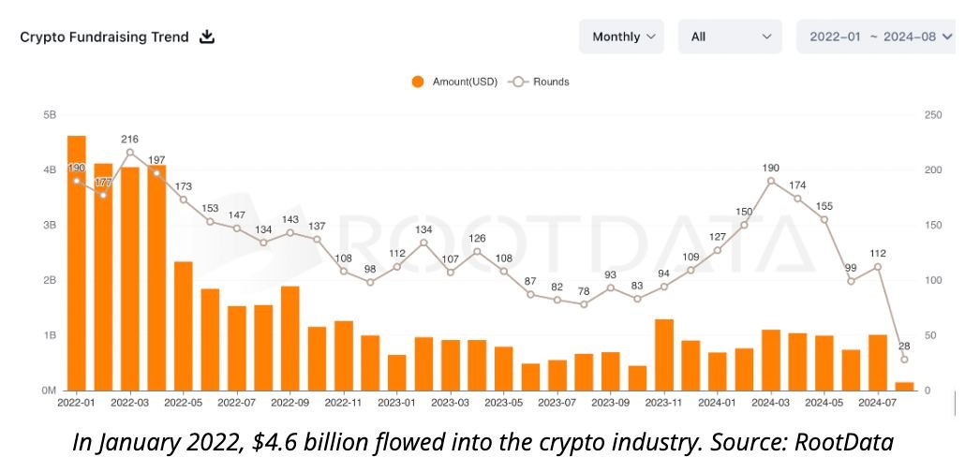Click the 112 rounds data point in 2024-07
980x472 pixels.
pos(878,267)
